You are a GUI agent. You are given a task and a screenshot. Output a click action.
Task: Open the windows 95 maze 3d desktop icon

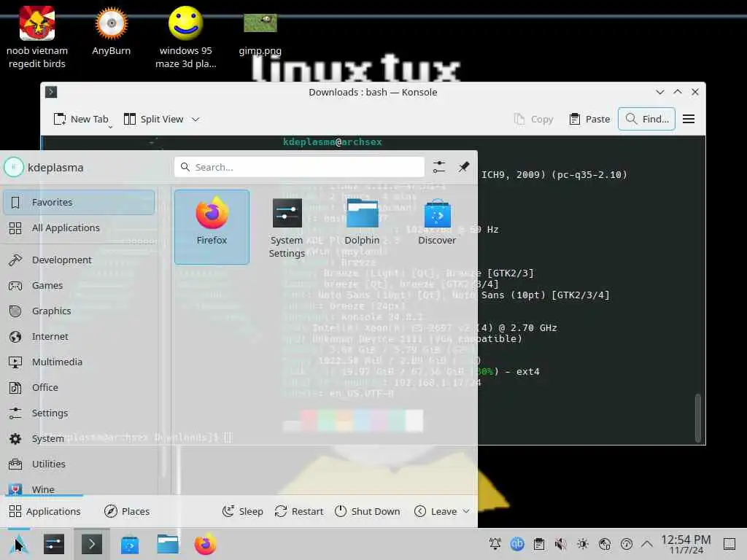pos(186,37)
